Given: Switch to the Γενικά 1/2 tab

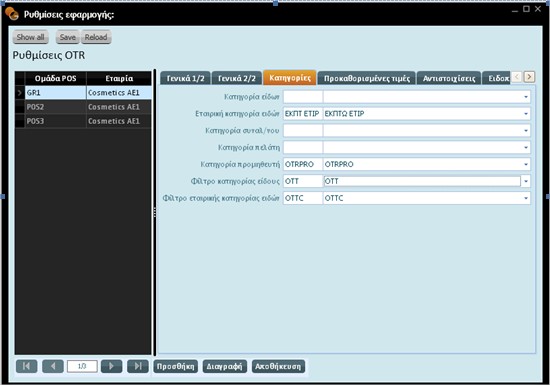Looking at the screenshot, I should [185, 78].
